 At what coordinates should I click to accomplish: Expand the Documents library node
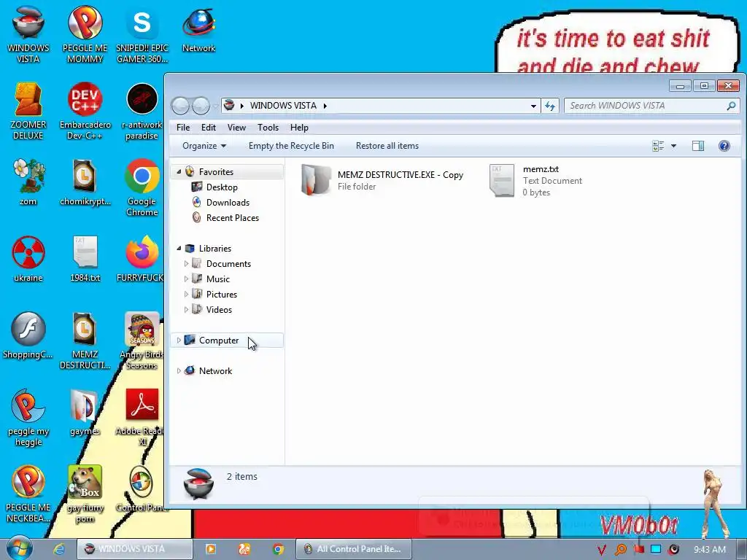[x=186, y=264]
